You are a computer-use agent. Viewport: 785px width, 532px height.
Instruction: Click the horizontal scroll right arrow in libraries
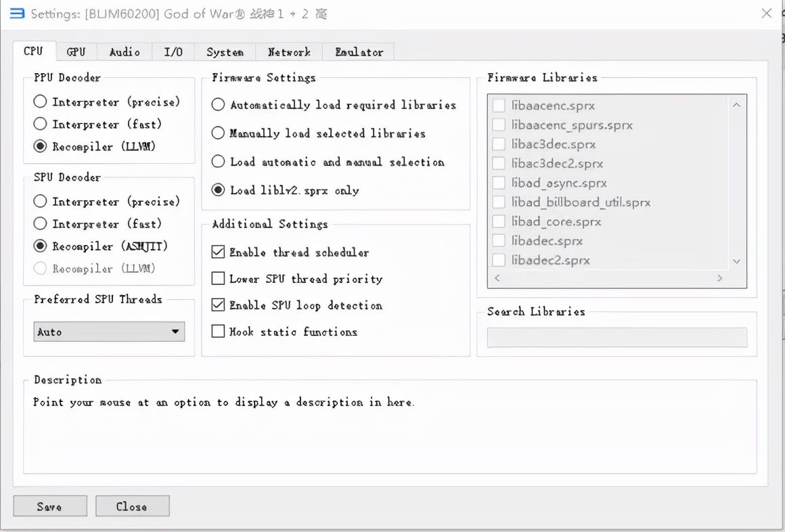tap(719, 278)
